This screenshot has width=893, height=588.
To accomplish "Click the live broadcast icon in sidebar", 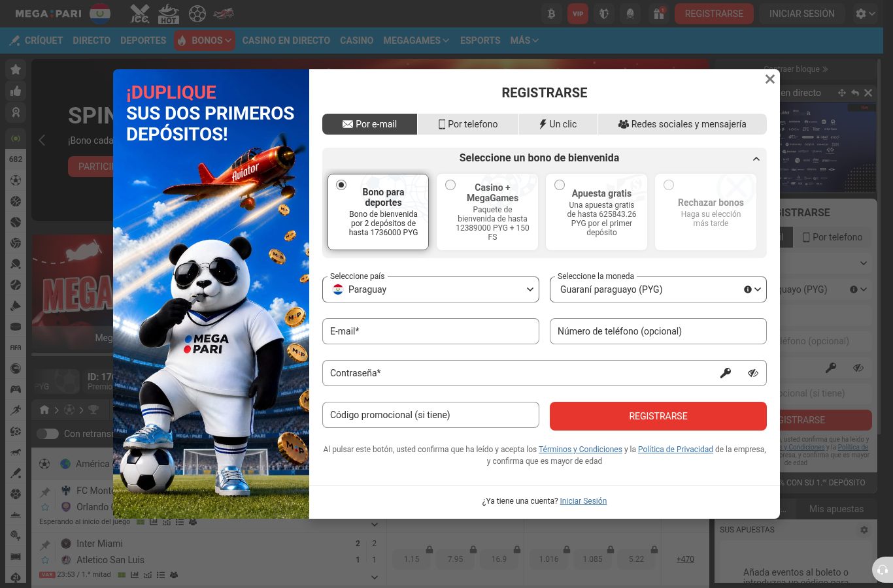I will click(x=16, y=139).
